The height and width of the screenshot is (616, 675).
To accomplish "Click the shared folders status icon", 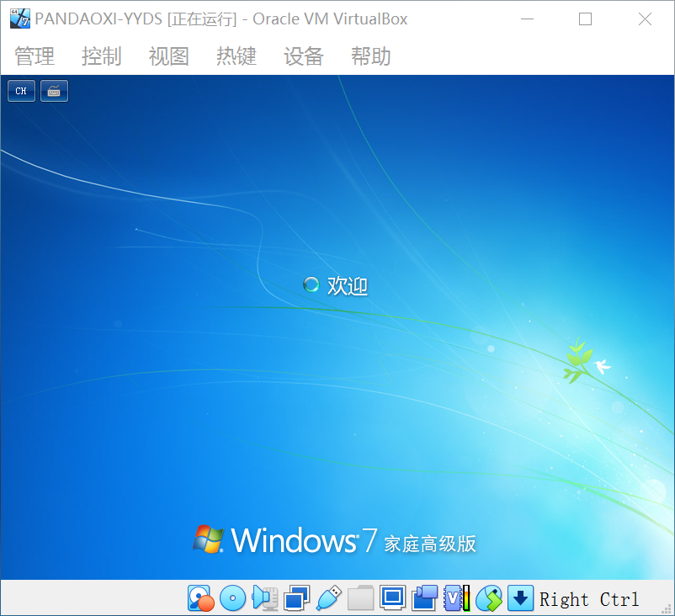I will tap(360, 598).
